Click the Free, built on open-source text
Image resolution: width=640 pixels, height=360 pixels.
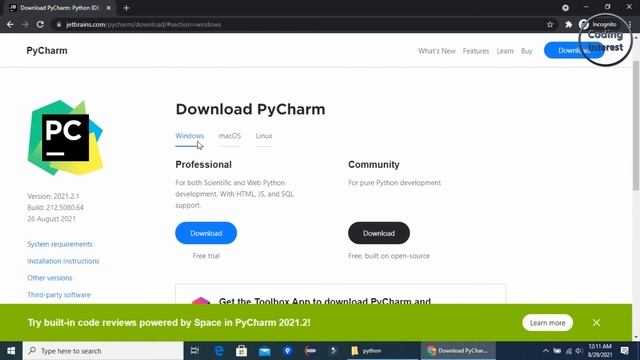(389, 256)
